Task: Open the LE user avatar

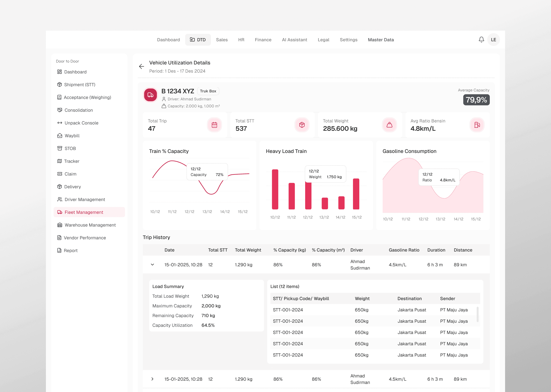Action: click(493, 40)
